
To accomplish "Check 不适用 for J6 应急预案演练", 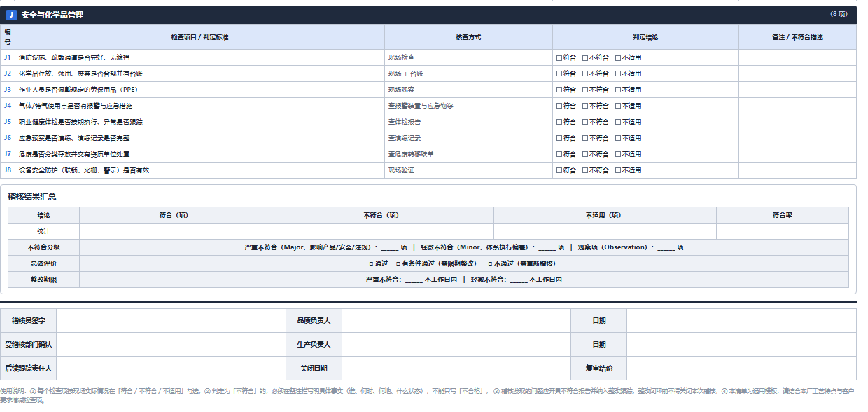I will click(618, 138).
